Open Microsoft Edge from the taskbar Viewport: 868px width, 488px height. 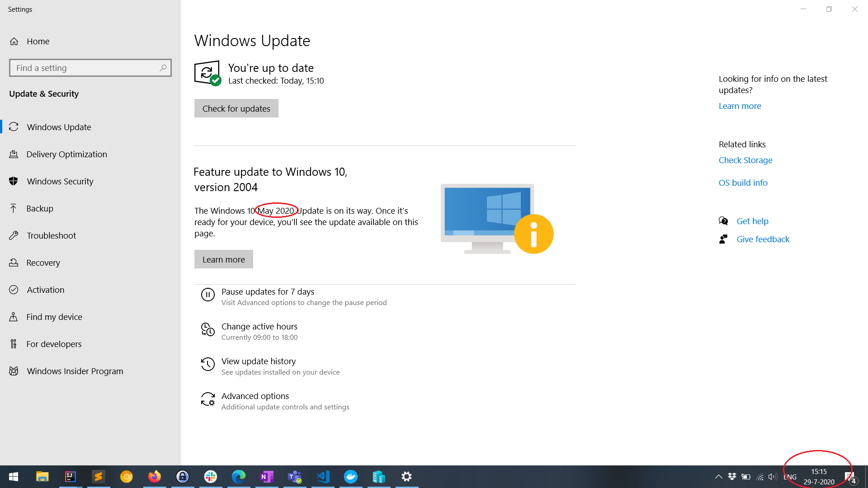(238, 477)
